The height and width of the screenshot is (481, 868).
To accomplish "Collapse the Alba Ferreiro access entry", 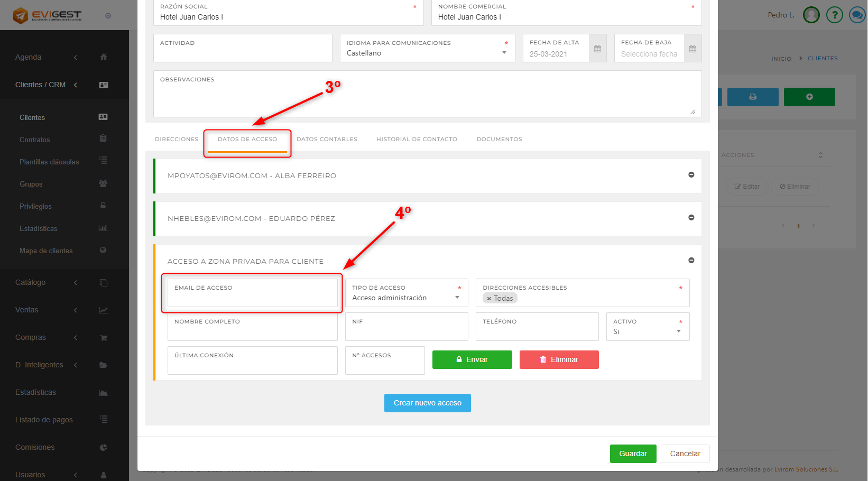I will click(691, 175).
